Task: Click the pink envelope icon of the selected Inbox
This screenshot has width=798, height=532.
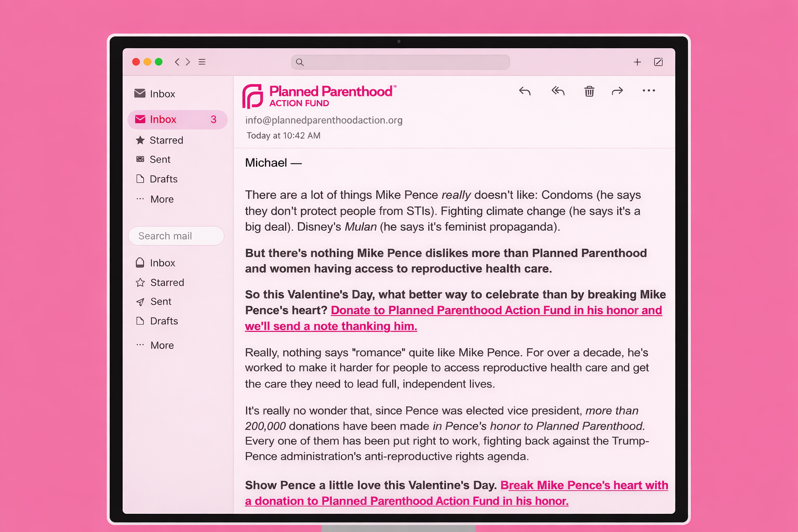Action: click(140, 119)
